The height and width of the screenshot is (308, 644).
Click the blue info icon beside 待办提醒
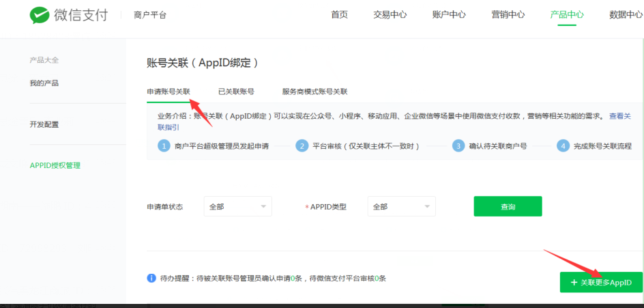click(151, 278)
